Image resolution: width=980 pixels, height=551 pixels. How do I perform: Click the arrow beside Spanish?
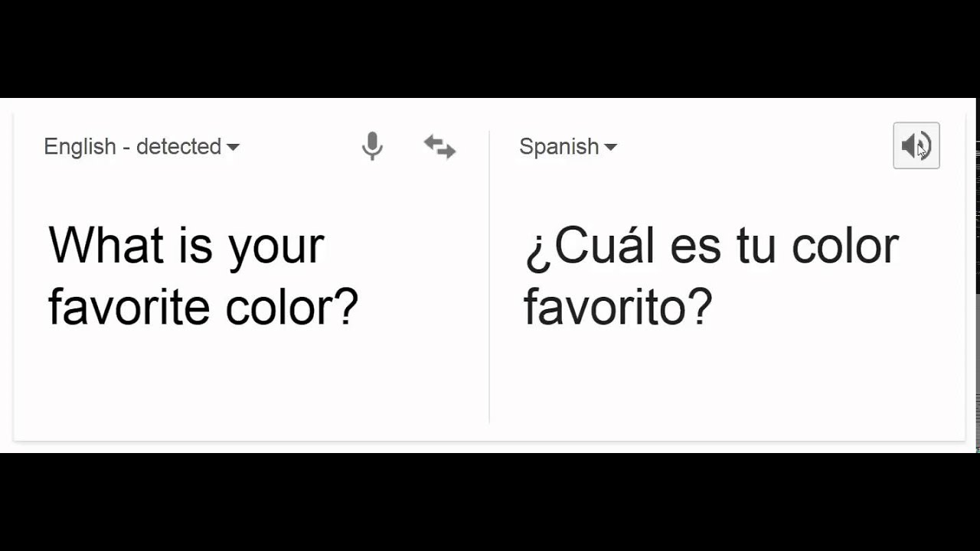coord(610,147)
